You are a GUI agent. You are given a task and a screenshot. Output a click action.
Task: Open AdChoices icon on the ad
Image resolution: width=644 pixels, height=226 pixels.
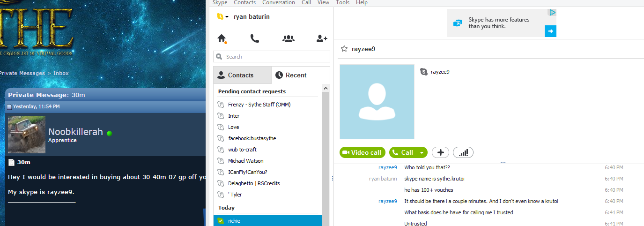(x=553, y=13)
